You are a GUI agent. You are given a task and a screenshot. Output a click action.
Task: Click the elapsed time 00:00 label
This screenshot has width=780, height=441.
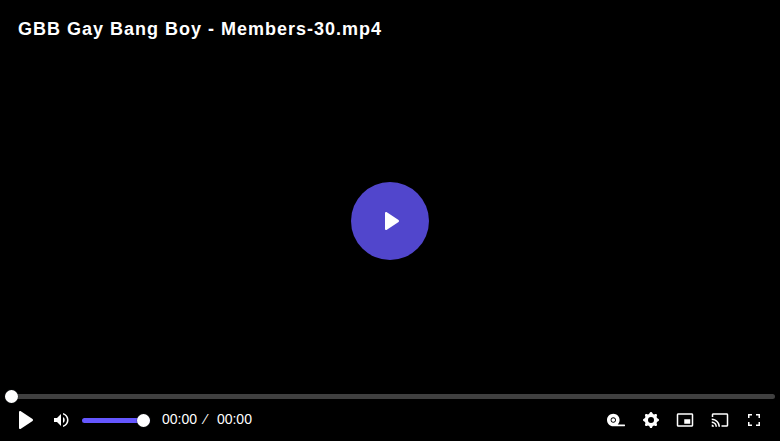pyautogui.click(x=179, y=420)
